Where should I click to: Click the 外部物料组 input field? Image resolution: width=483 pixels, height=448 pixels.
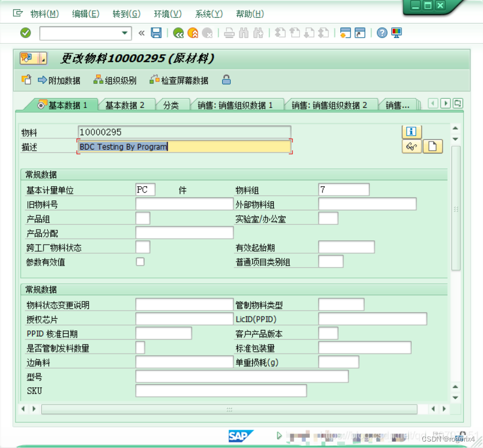pos(367,204)
